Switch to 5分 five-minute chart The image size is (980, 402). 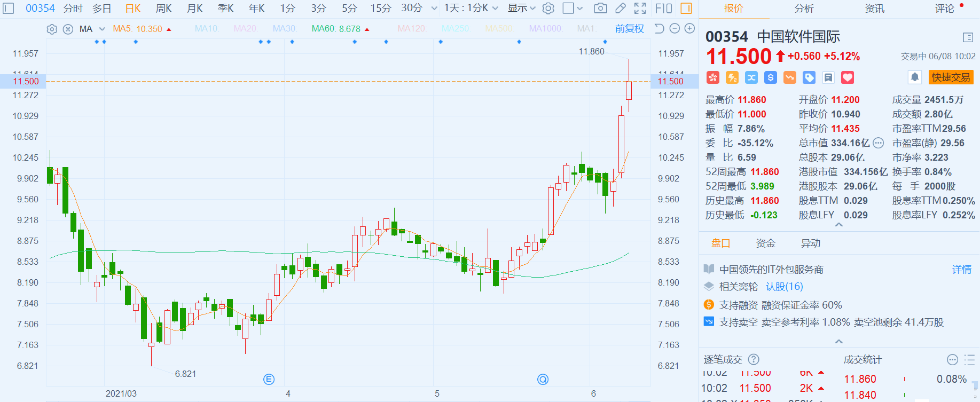pyautogui.click(x=350, y=8)
